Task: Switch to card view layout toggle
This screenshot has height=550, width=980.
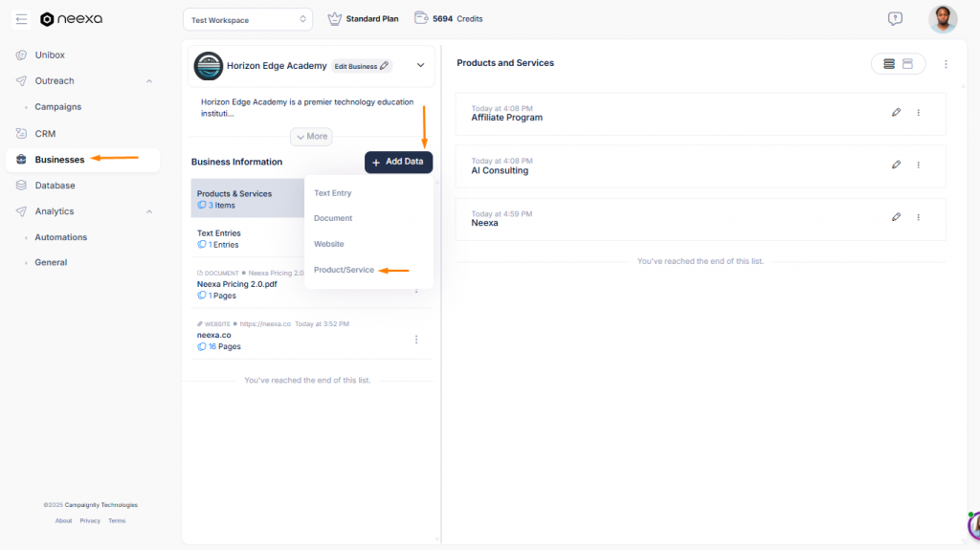Action: pos(908,64)
